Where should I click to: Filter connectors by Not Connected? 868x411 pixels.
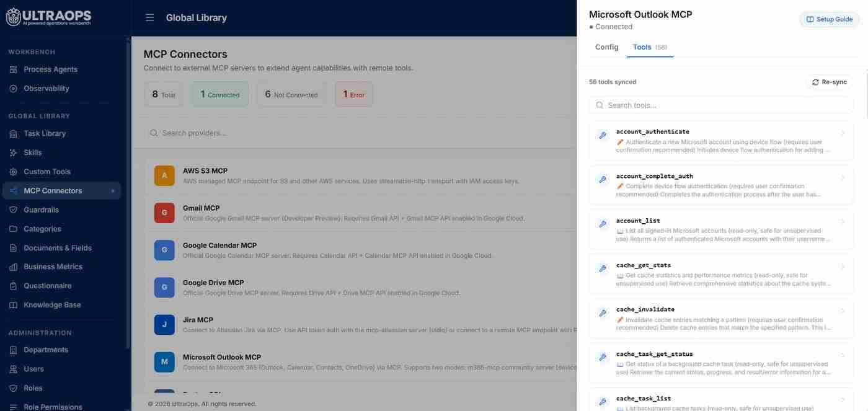click(x=291, y=94)
